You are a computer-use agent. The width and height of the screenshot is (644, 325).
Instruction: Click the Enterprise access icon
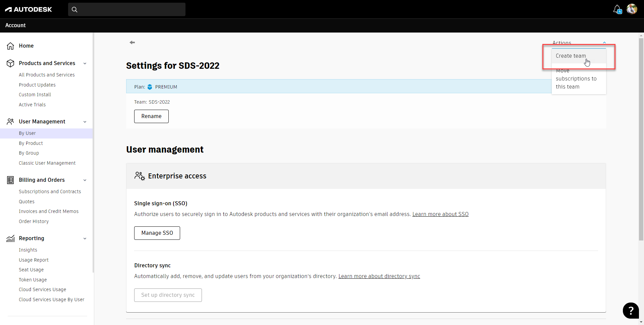[140, 176]
